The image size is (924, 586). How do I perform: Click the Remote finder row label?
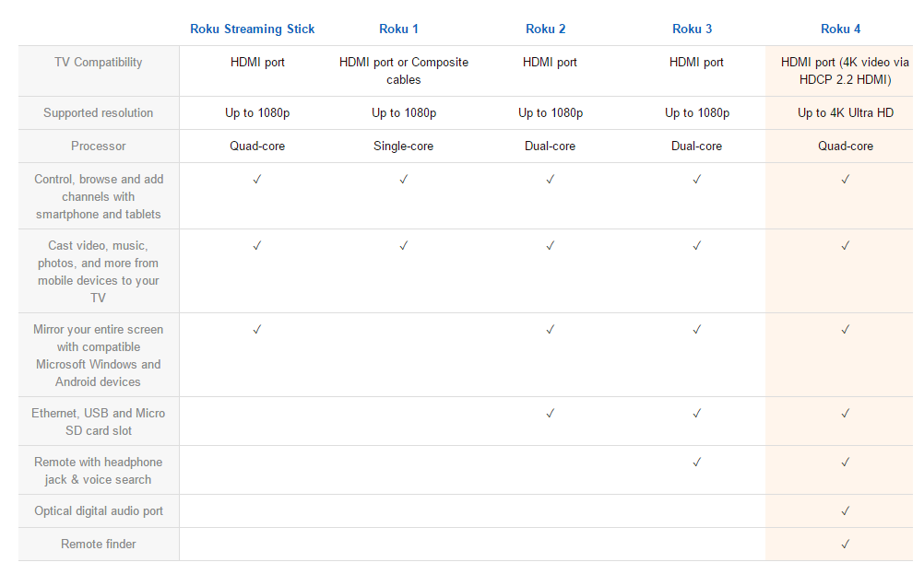(x=99, y=544)
